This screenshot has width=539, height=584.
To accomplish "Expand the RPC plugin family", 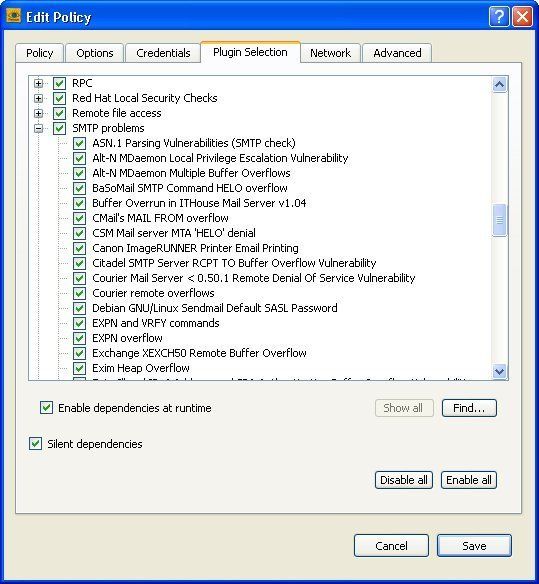I will (38, 83).
